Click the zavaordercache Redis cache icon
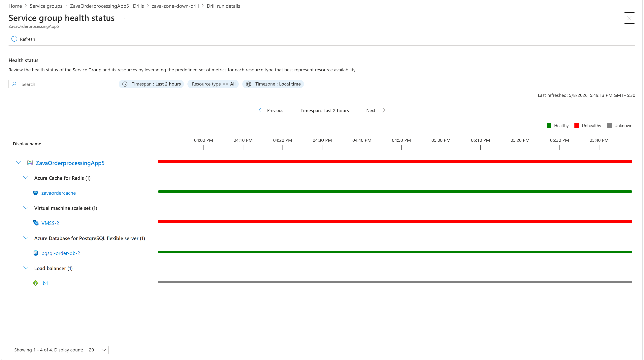The width and height of the screenshot is (644, 360). [36, 193]
